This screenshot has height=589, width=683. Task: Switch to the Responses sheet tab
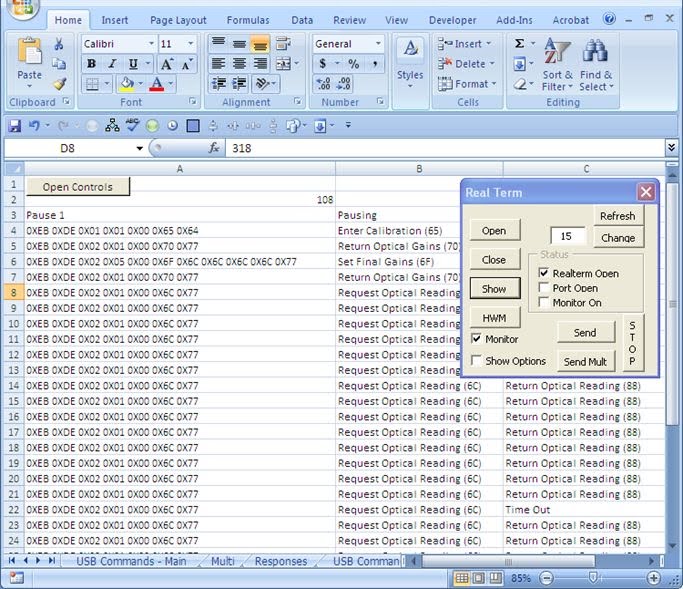pos(281,561)
